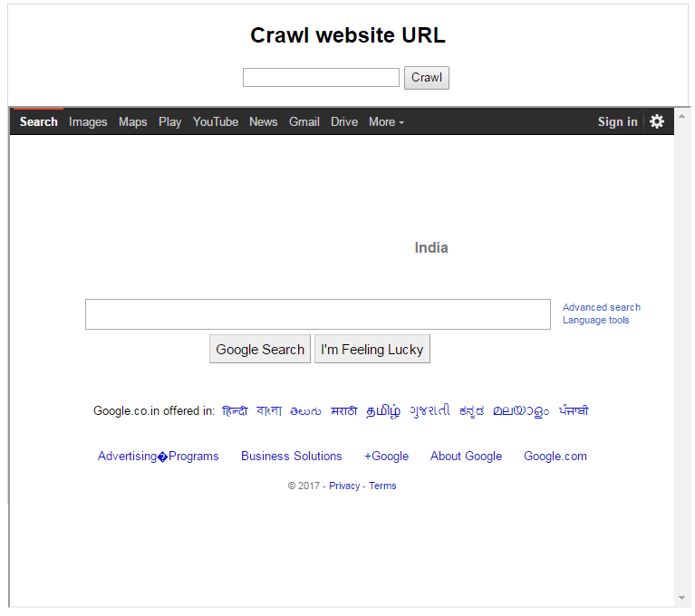Click the Google Search button
695x616 pixels.
click(x=260, y=349)
